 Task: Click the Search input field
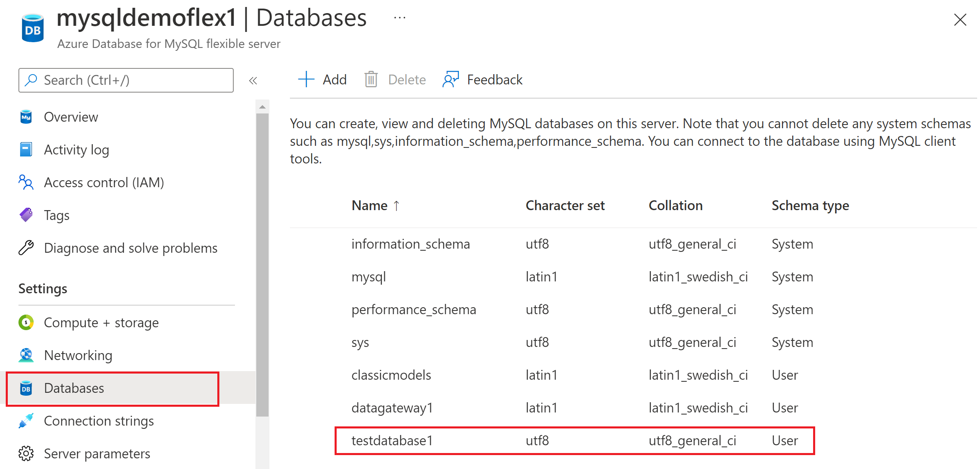tap(128, 79)
